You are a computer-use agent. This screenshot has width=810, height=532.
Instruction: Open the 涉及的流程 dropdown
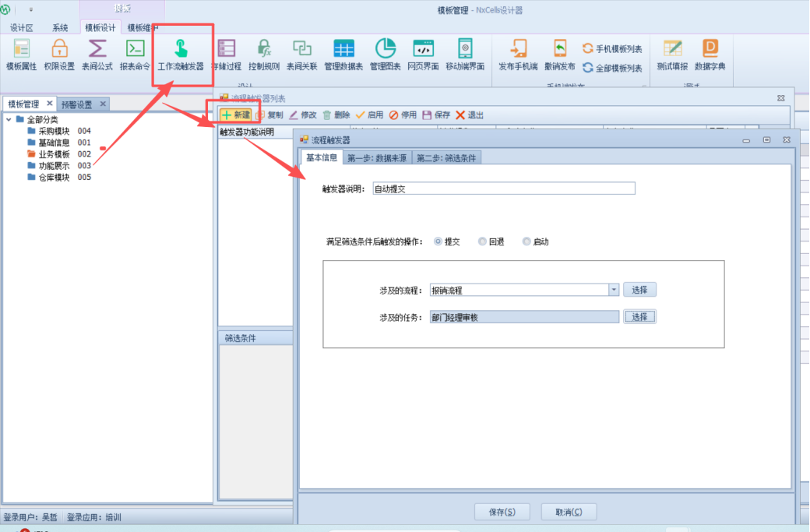coord(614,290)
